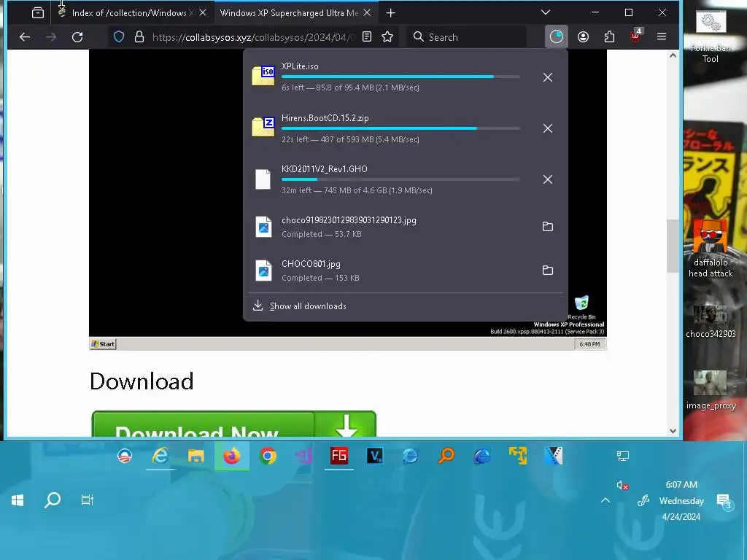Image resolution: width=747 pixels, height=560 pixels.
Task: Open list all tabs dropdown
Action: (546, 12)
